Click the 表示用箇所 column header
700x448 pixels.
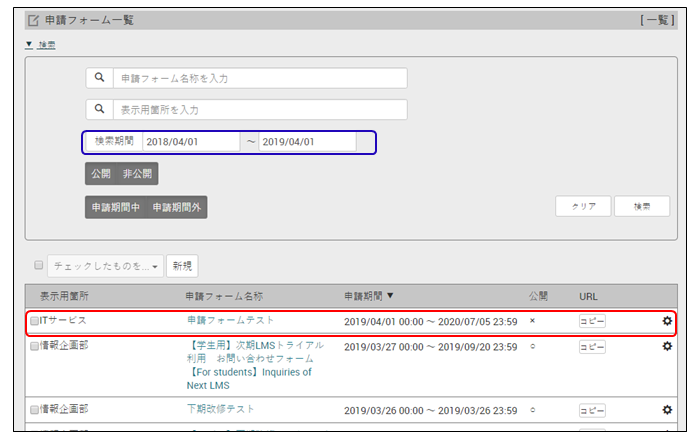click(64, 296)
